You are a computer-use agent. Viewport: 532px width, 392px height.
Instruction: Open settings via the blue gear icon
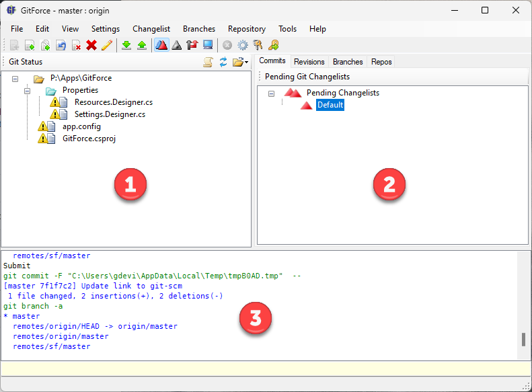[x=243, y=45]
